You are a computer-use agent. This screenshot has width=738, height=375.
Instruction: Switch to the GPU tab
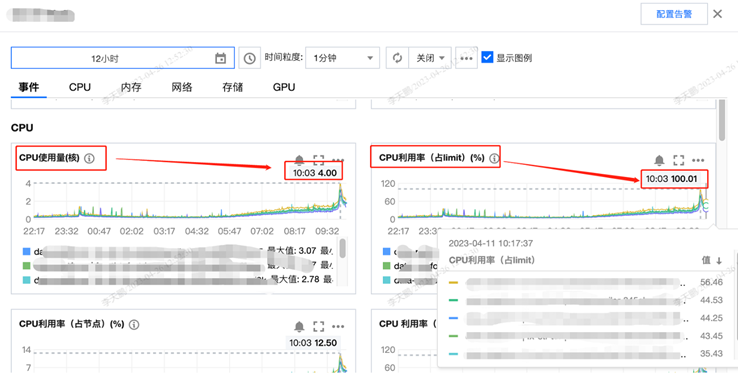click(x=284, y=87)
